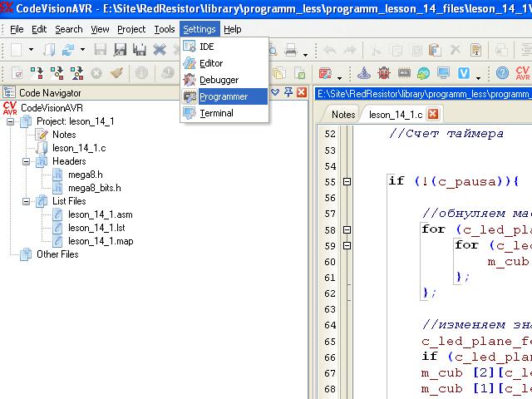Collapse code fold at line 59
The image size is (532, 399).
click(347, 246)
